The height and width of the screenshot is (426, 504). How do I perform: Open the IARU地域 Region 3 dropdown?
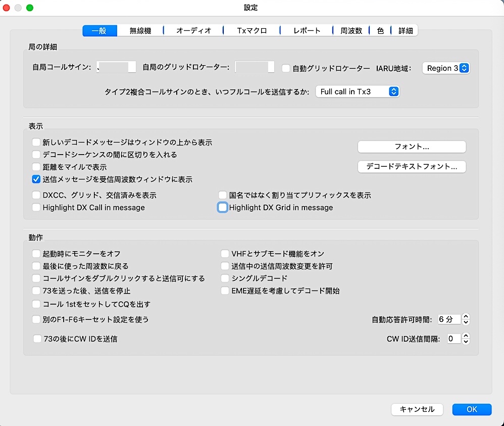pyautogui.click(x=446, y=68)
